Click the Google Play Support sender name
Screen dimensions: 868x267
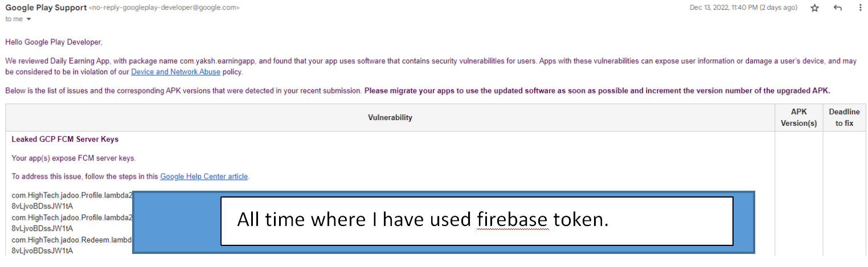tap(46, 8)
